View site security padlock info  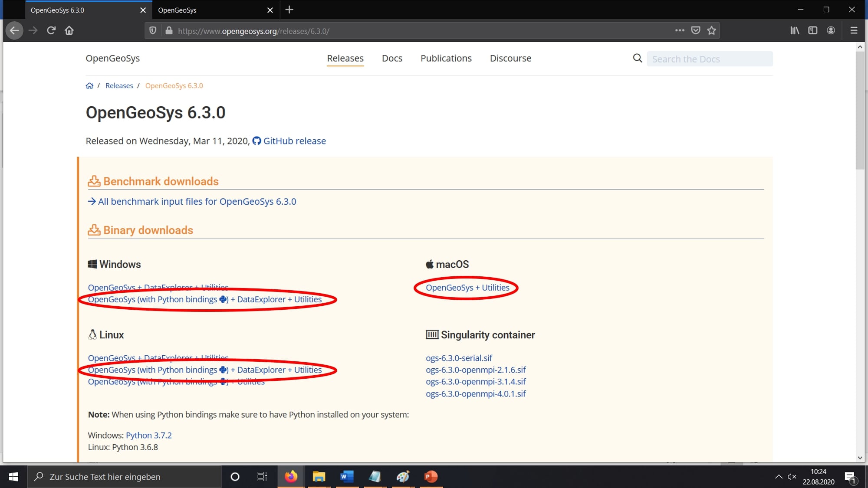[x=169, y=31]
